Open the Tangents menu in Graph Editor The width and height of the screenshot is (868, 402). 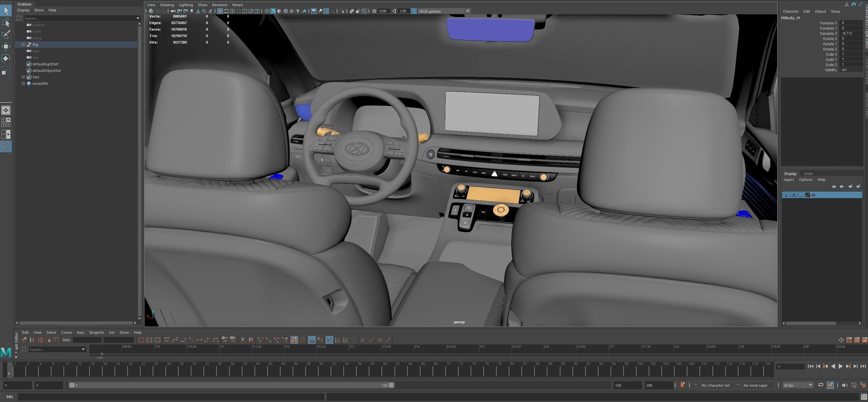pos(96,332)
